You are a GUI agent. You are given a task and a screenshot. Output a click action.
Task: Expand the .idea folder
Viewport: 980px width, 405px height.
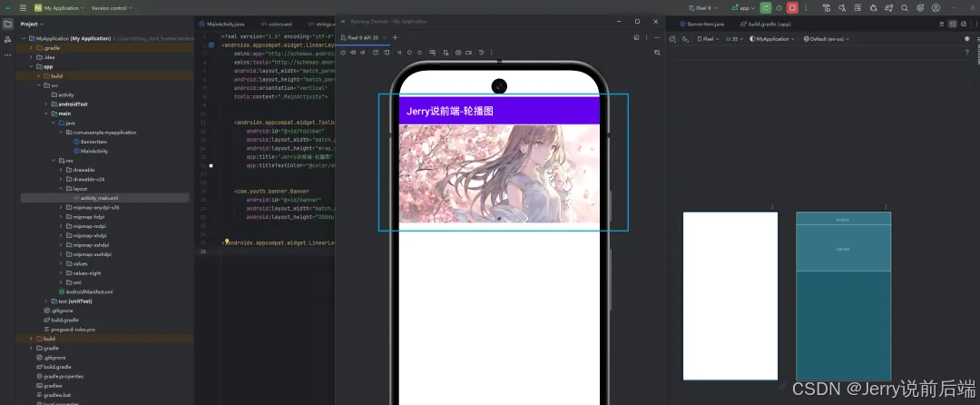(x=30, y=57)
